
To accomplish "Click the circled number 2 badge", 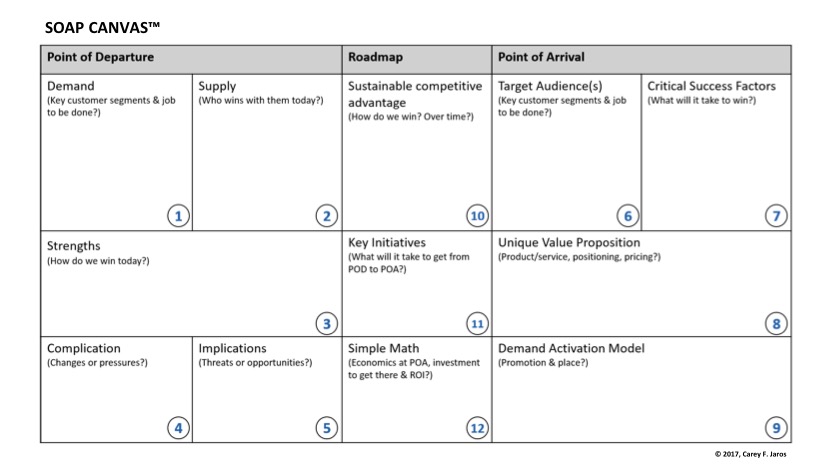I will (327, 216).
